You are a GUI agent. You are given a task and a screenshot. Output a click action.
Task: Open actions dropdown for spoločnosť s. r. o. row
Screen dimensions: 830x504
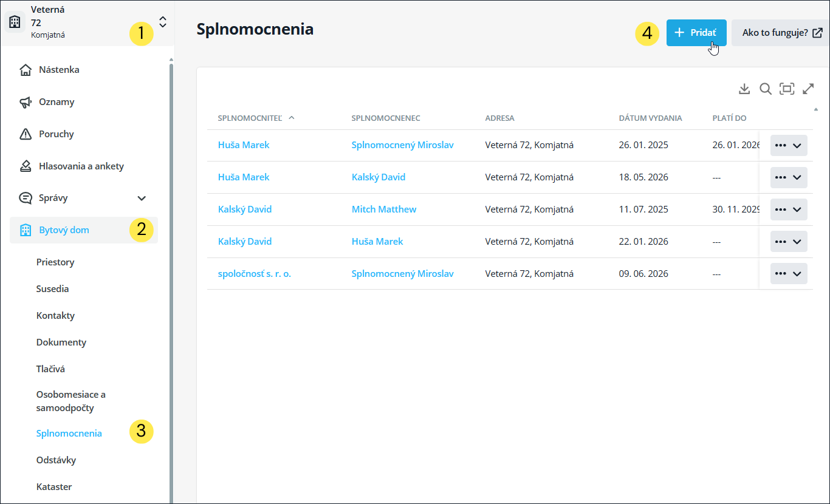click(x=789, y=274)
